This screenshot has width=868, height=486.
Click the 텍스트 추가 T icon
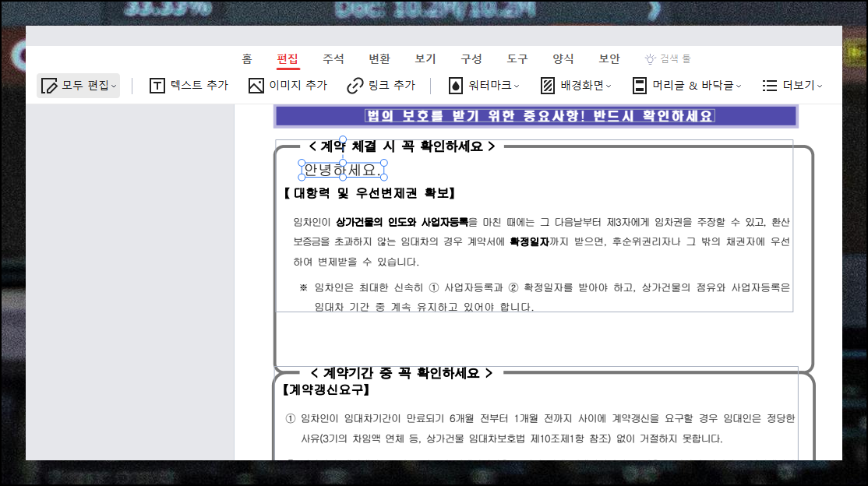[x=157, y=86]
